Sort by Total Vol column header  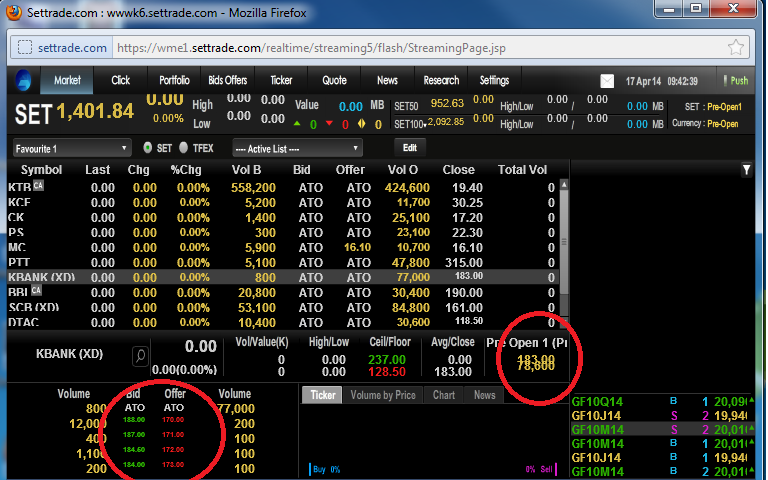click(x=522, y=170)
